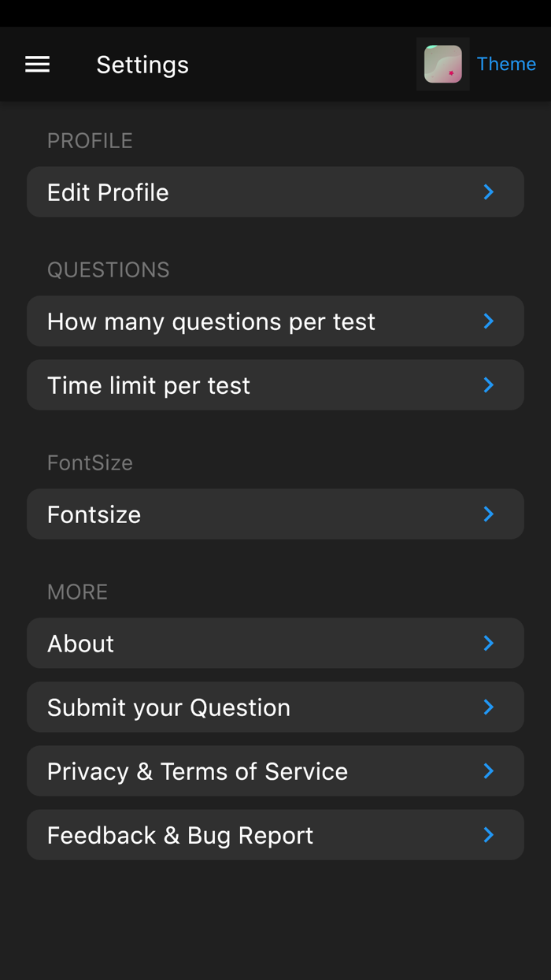Click the color preview swatch near Theme
Screen dimensions: 551x980
[442, 64]
